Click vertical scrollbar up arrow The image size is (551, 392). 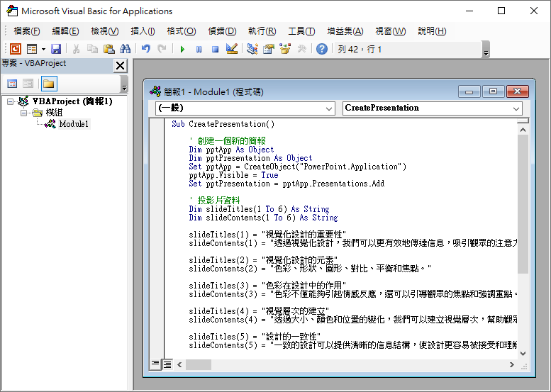pyautogui.click(x=523, y=130)
